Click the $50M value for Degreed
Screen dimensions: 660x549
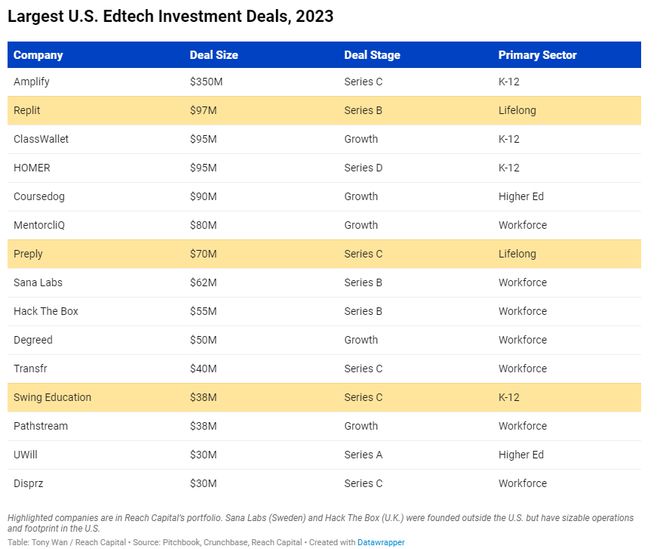tap(203, 340)
